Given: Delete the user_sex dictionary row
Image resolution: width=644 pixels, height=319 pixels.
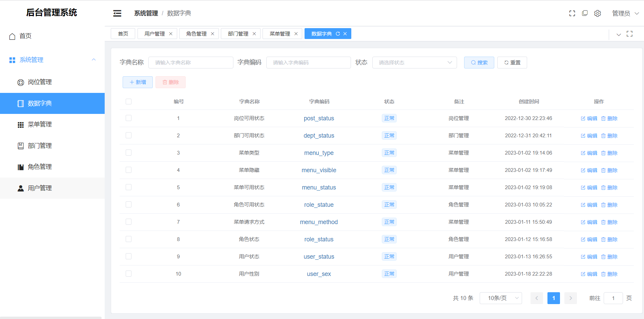Looking at the screenshot, I should pos(609,274).
